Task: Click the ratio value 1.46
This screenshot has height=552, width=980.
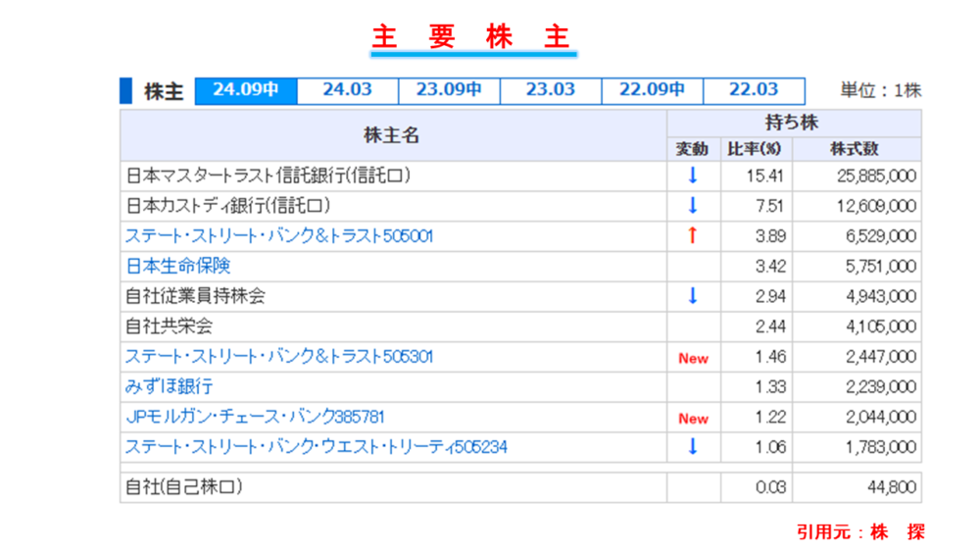Action: click(769, 357)
